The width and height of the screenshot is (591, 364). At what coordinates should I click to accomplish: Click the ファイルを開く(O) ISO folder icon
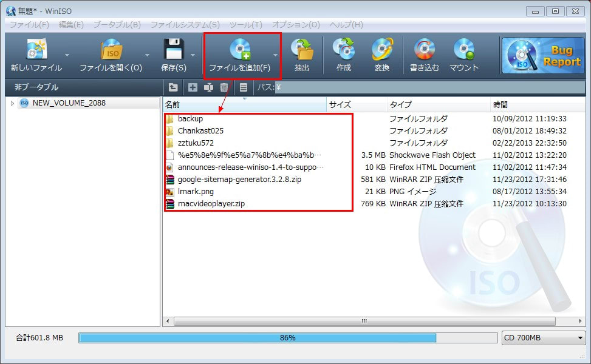pyautogui.click(x=111, y=49)
